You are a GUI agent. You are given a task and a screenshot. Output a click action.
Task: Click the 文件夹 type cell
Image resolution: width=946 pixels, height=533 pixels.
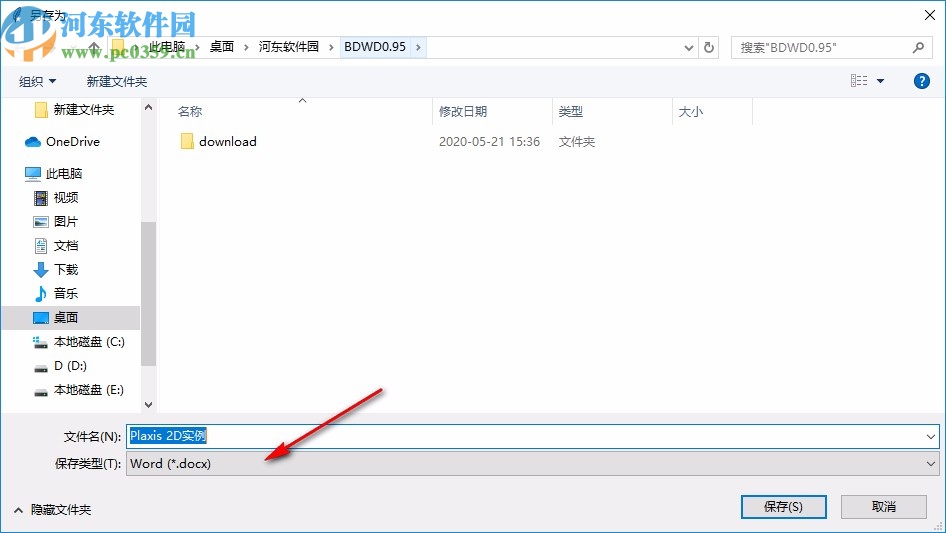[x=577, y=141]
